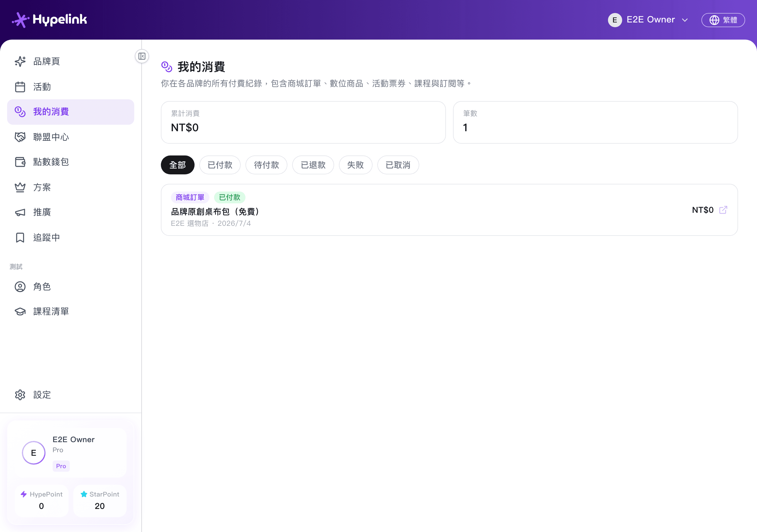Click the Hypelink logo
757x532 pixels.
point(49,20)
